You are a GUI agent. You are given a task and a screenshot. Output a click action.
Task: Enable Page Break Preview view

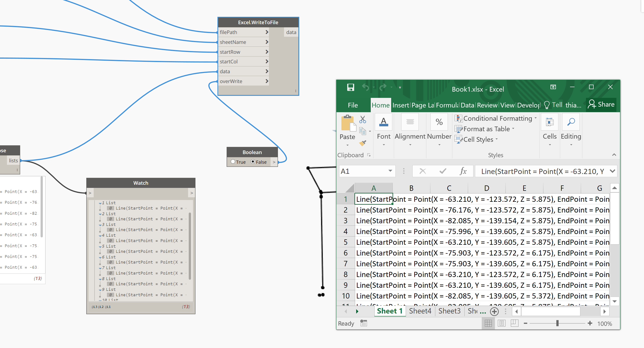click(514, 323)
